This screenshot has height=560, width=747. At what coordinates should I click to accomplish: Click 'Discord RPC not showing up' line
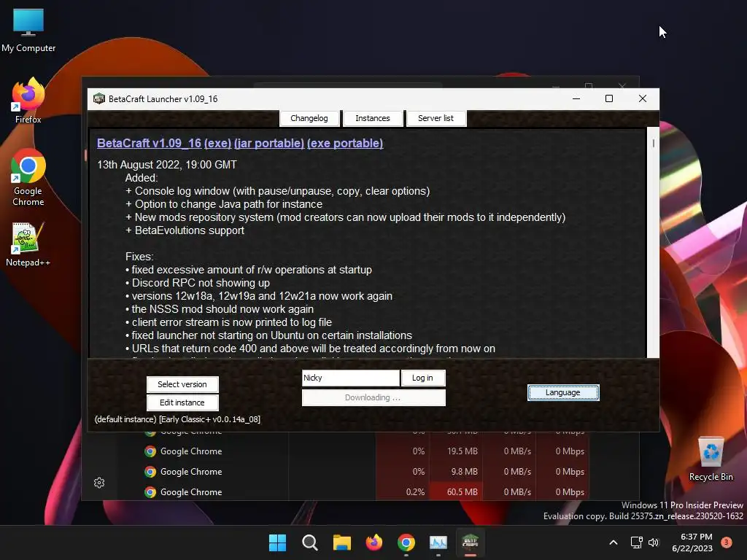point(197,283)
